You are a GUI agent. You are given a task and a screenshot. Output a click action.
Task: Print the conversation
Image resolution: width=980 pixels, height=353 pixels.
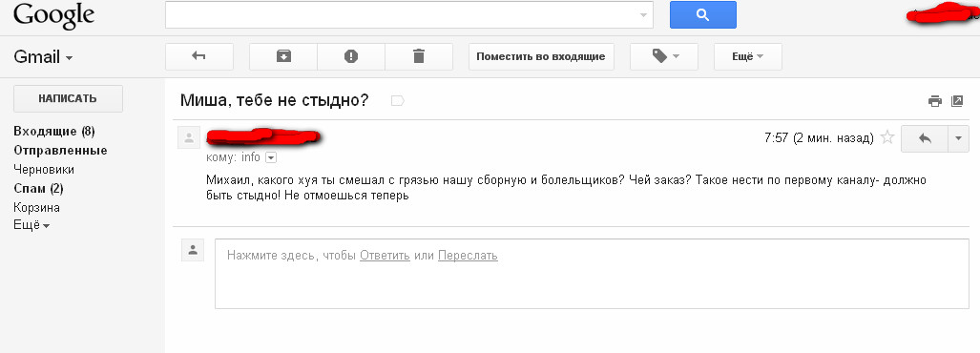click(x=935, y=100)
